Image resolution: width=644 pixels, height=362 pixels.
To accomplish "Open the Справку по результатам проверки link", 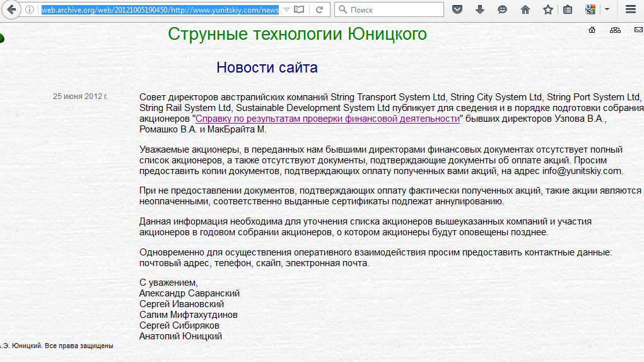I will (327, 119).
